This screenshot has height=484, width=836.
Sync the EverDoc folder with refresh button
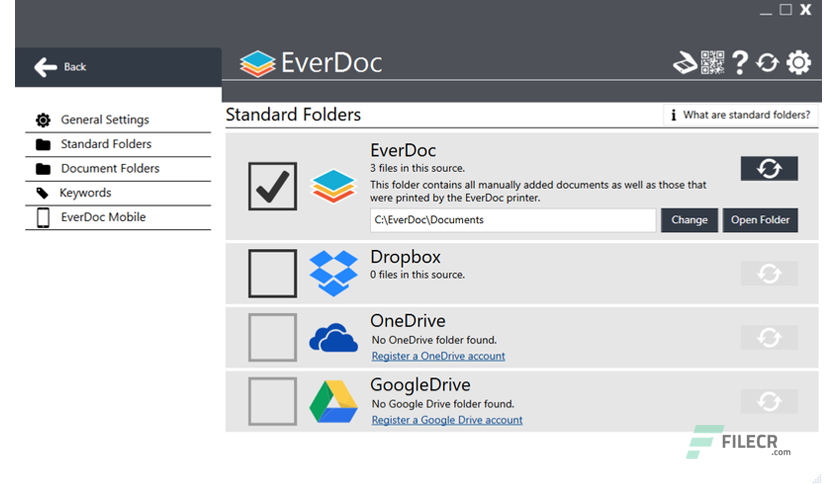point(769,168)
